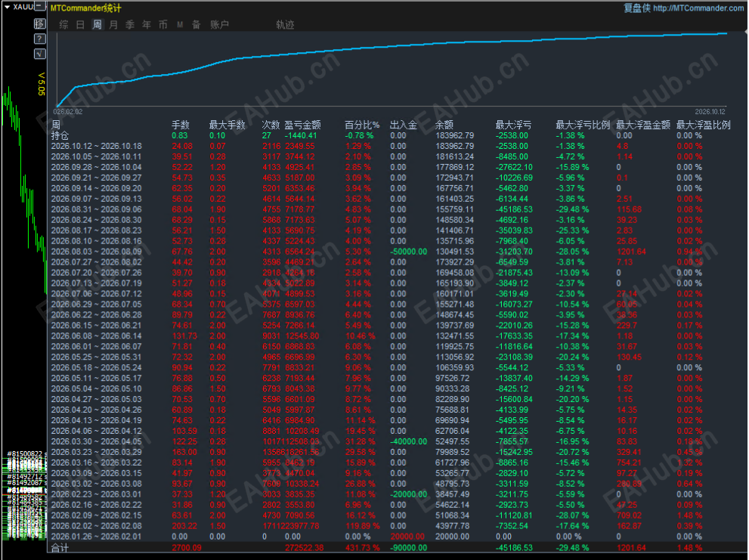The height and width of the screenshot is (560, 749).
Task: Open the '?' help icon button
Action: pyautogui.click(x=40, y=39)
